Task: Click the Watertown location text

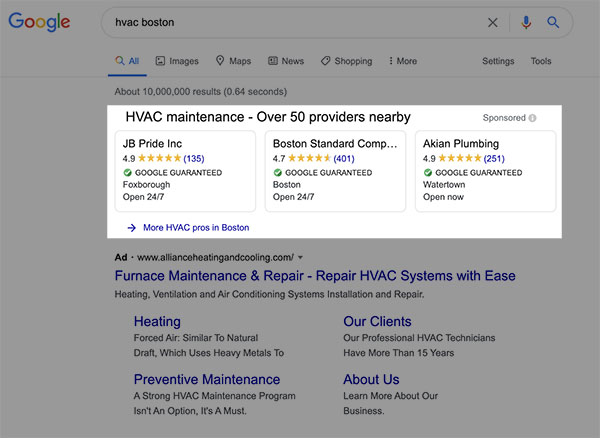Action: tap(444, 185)
